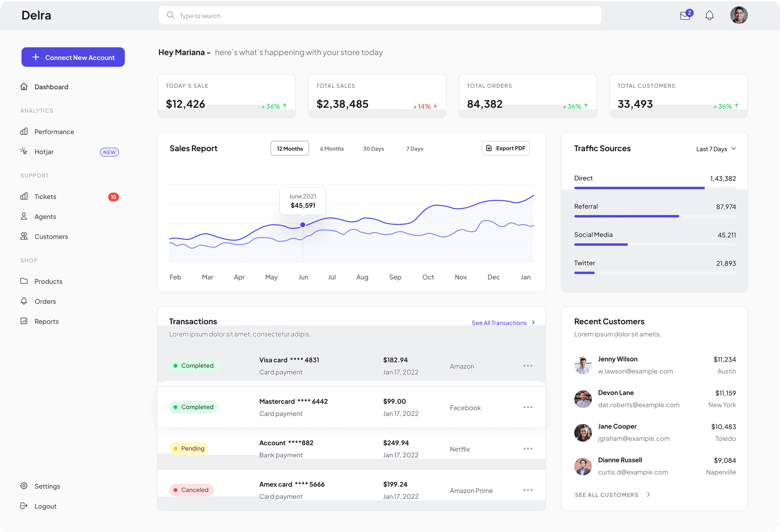780x532 pixels.
Task: Click the notification bell icon
Action: tap(709, 15)
